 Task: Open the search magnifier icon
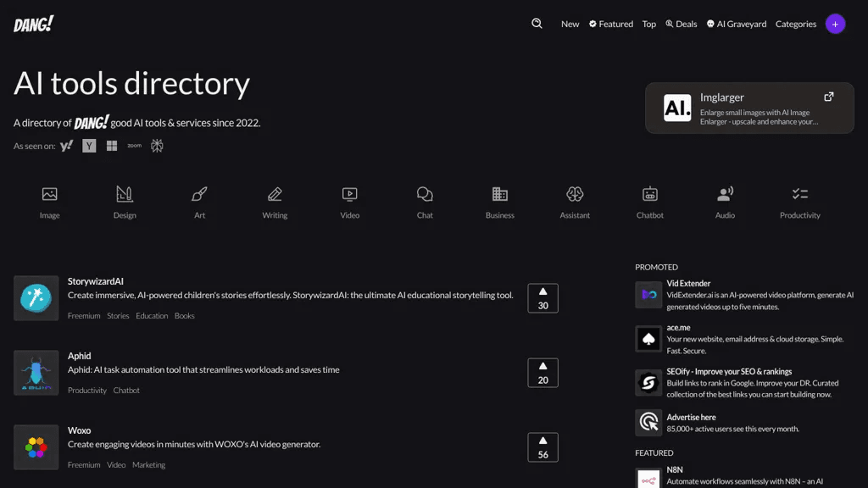[537, 23]
